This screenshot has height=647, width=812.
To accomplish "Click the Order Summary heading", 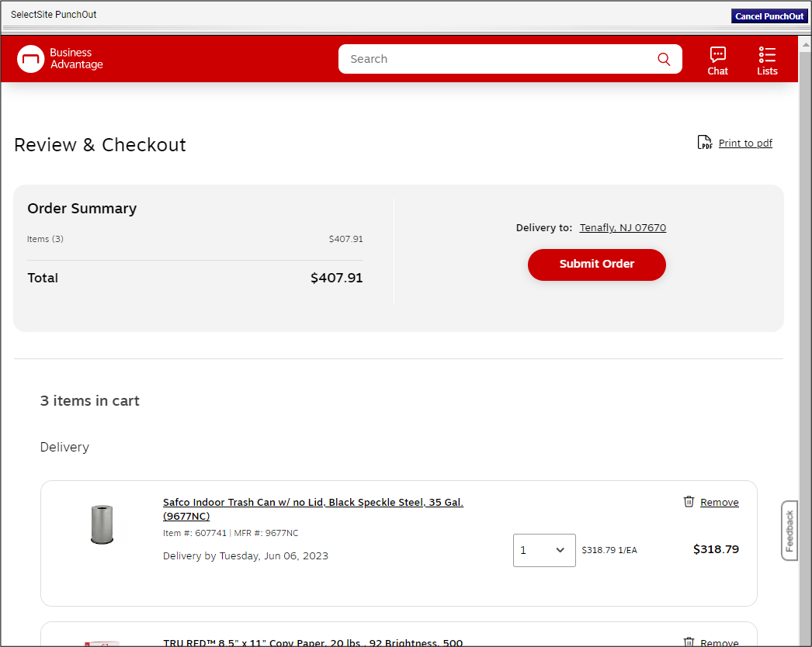I will pyautogui.click(x=82, y=209).
